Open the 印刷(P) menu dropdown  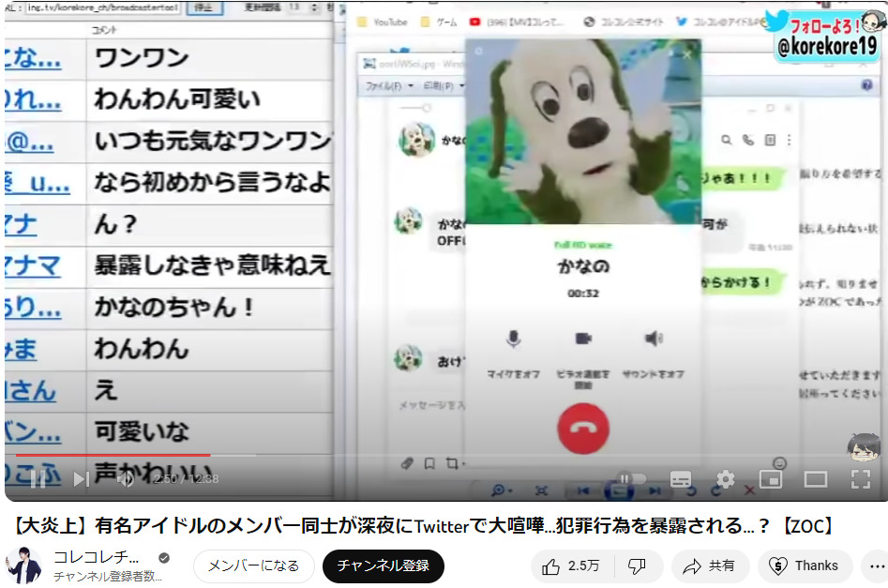click(444, 86)
